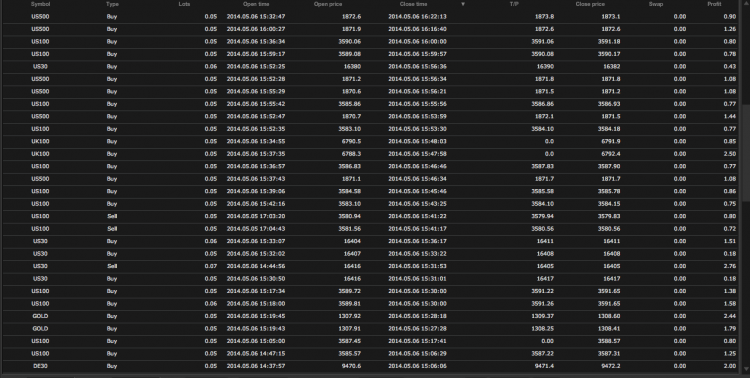Viewport: 750px width, 378px height.
Task: Click the profit value 0.90
Action: (x=729, y=17)
